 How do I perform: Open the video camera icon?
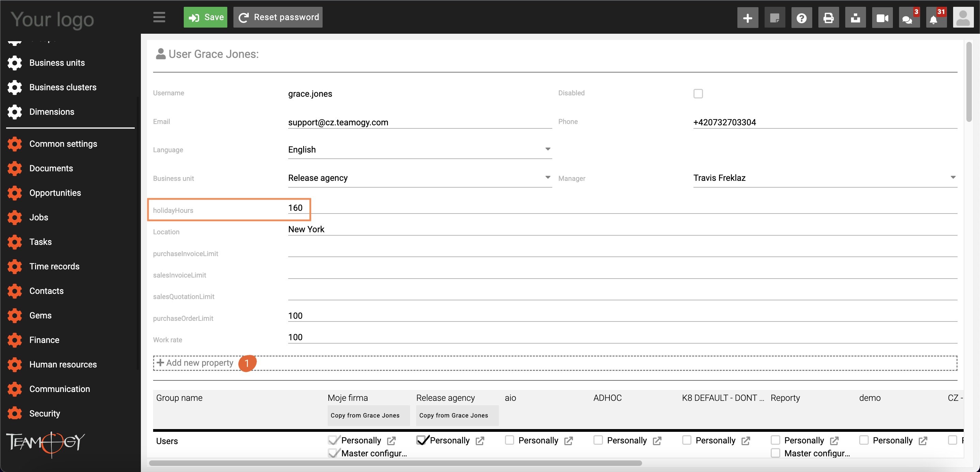(x=883, y=17)
